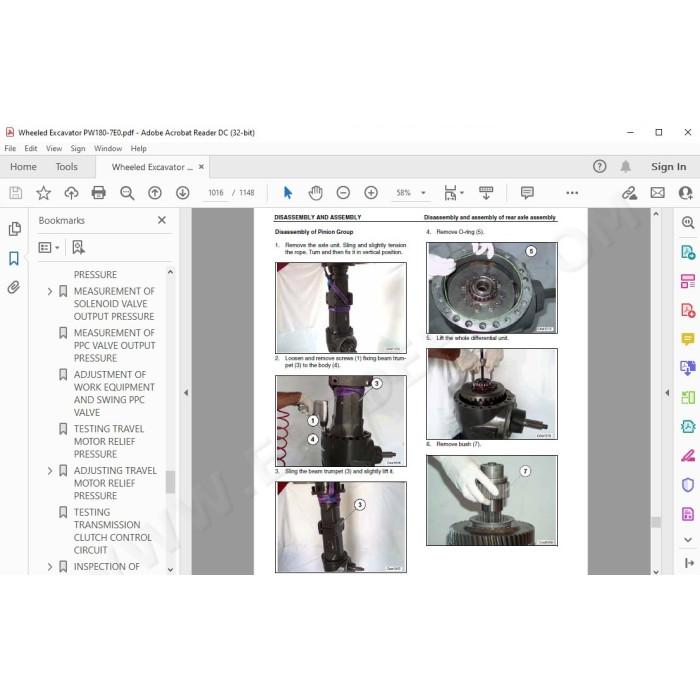Open TESTING TRAVEL MOTOR RELIEF bookmark

pyautogui.click(x=108, y=442)
